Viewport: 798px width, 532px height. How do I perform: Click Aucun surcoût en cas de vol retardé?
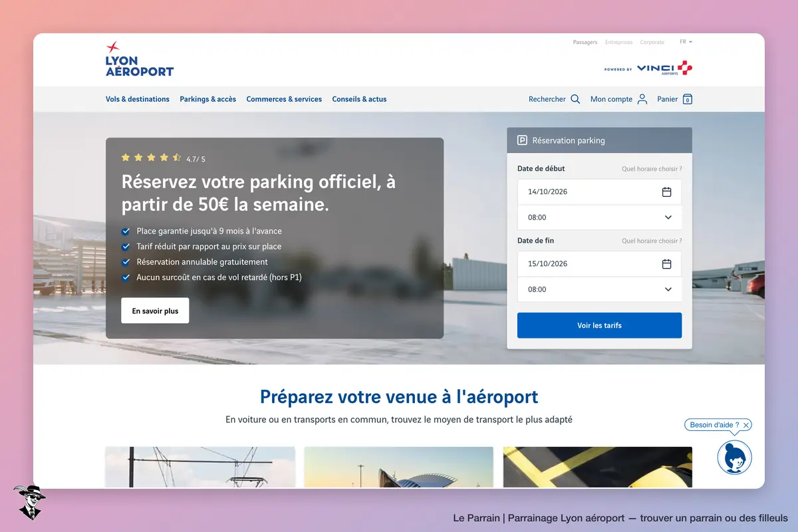pos(219,277)
